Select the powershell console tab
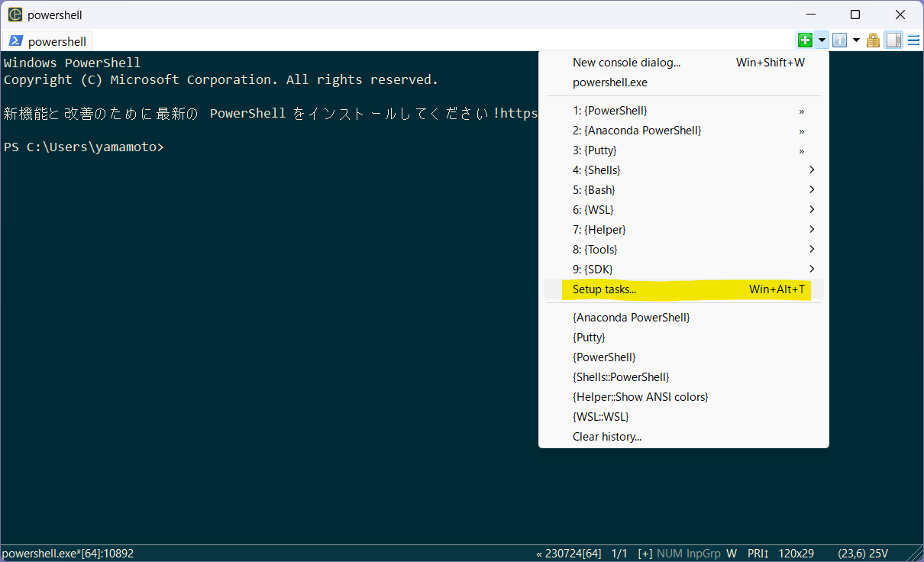Viewport: 924px width, 562px height. point(47,41)
